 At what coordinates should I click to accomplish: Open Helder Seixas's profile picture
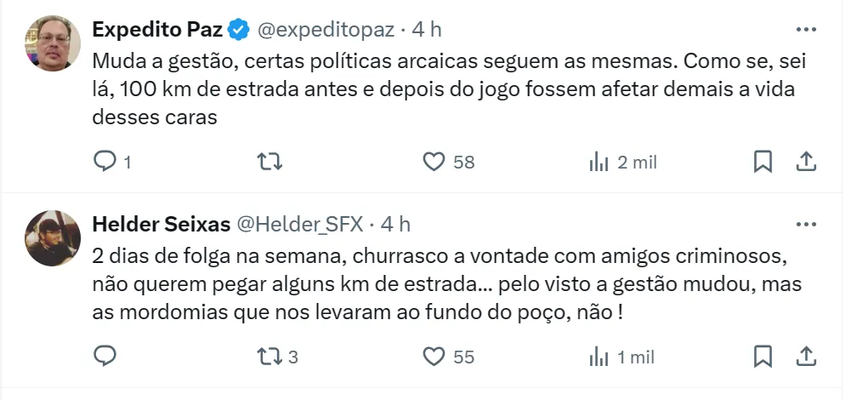pyautogui.click(x=53, y=238)
